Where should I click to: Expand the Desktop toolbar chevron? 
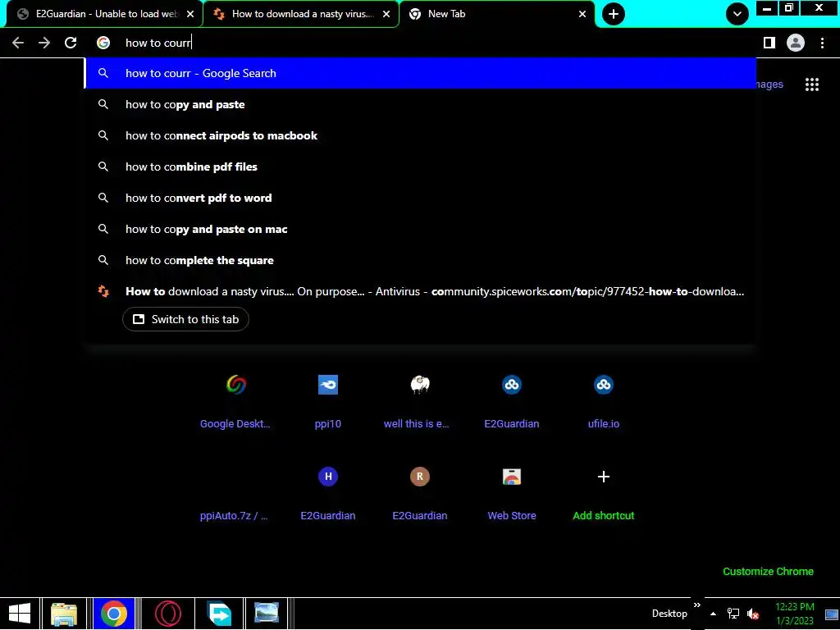coord(697,605)
